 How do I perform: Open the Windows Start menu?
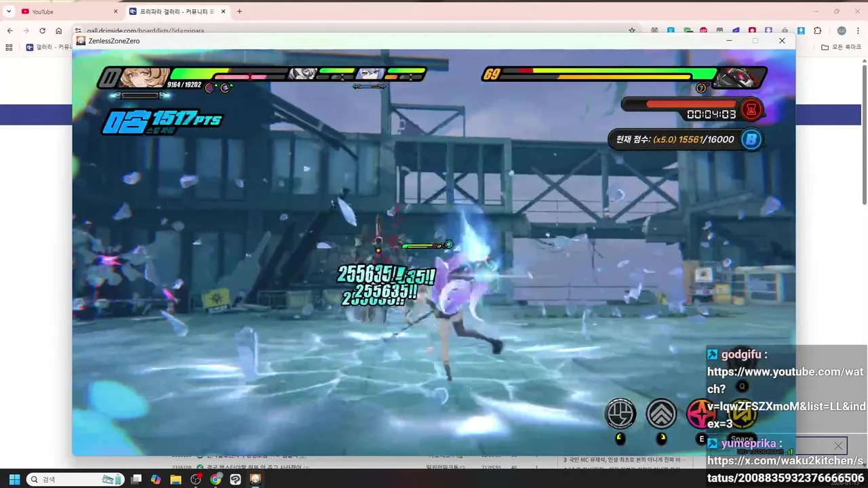point(14,479)
